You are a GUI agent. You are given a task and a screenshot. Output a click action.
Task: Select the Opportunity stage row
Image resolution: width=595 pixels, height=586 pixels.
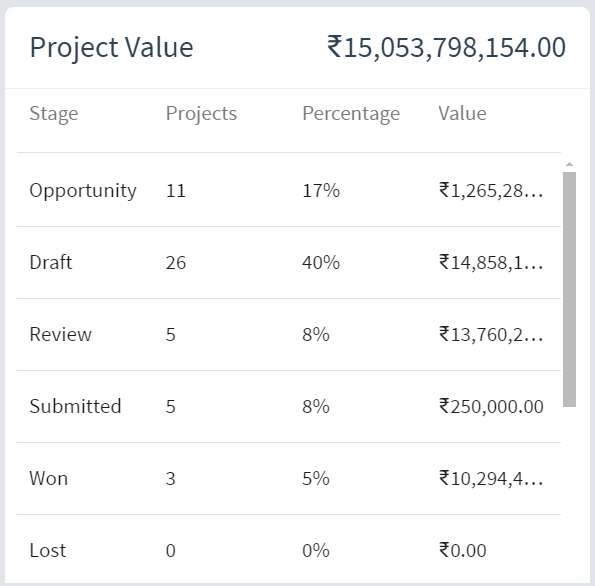289,190
